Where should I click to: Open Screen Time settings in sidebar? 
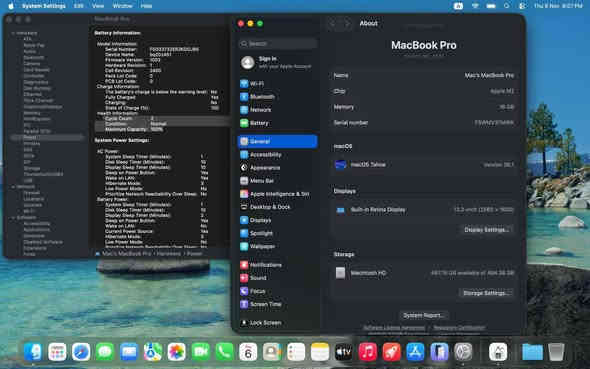click(x=278, y=304)
